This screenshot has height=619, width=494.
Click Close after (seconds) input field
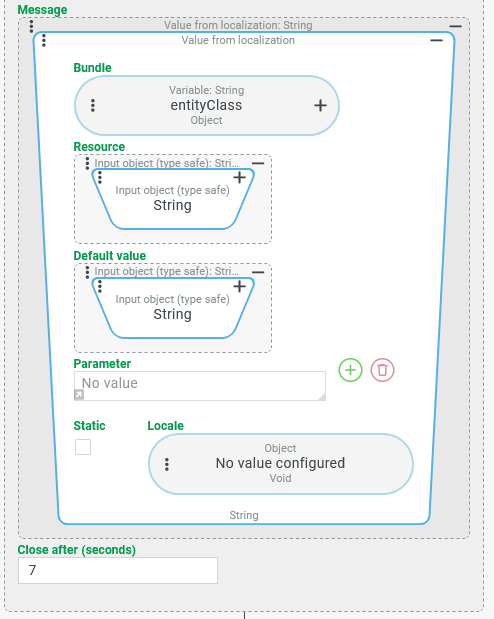pyautogui.click(x=118, y=570)
